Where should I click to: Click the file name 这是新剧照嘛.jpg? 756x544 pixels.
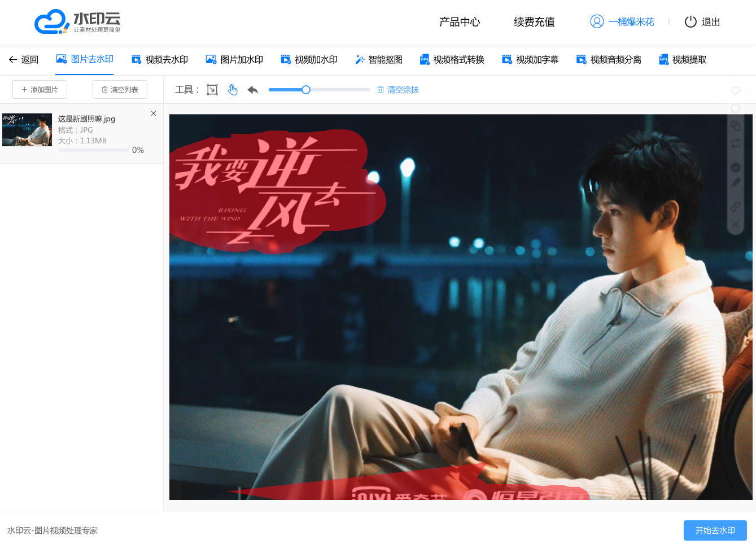click(x=86, y=119)
